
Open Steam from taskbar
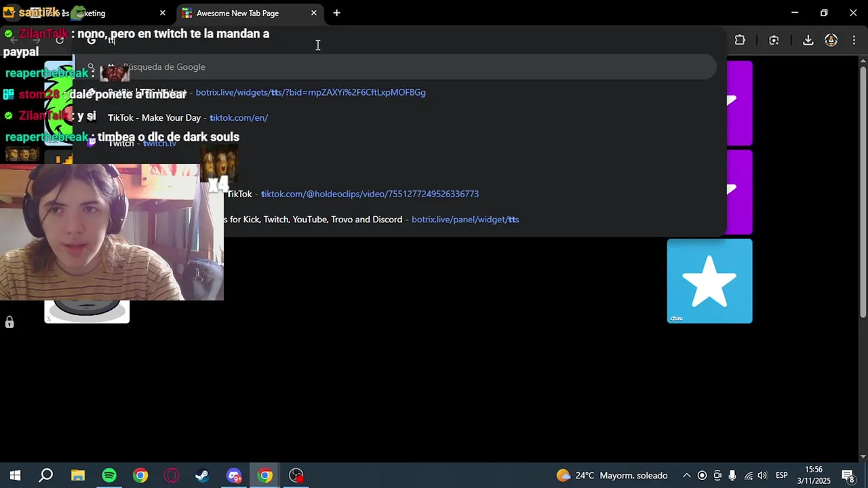(x=202, y=476)
